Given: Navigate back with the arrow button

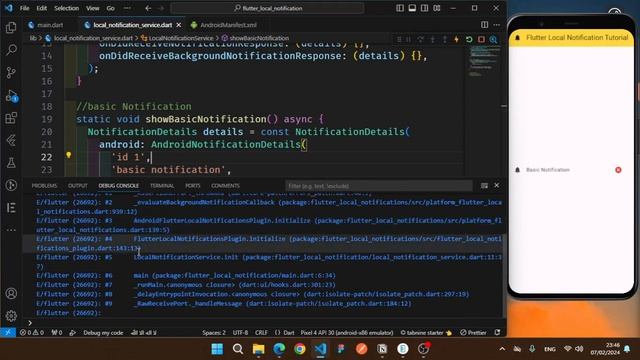Looking at the screenshot, I should [148, 8].
